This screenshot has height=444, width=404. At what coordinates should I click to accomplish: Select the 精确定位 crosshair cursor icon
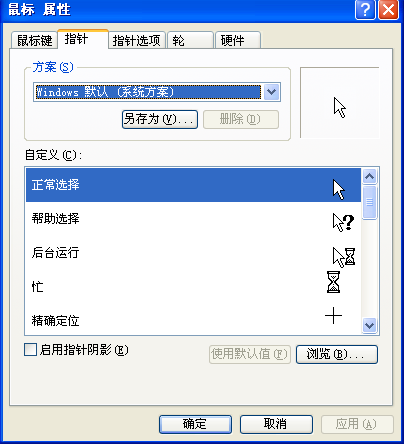(333, 316)
